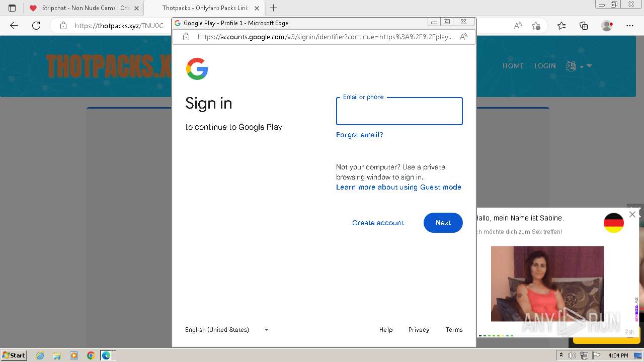Click the 4:04 PM system clock
Image resolution: width=644 pixels, height=362 pixels.
pyautogui.click(x=618, y=355)
